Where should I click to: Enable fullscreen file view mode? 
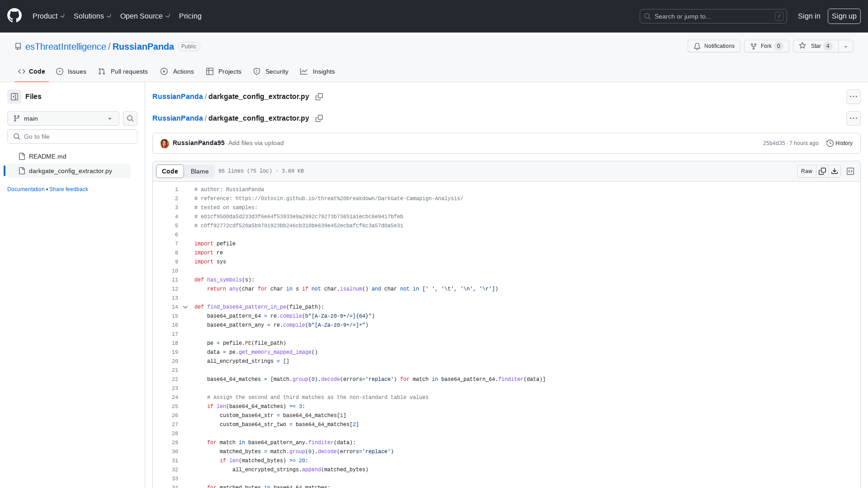tap(850, 171)
